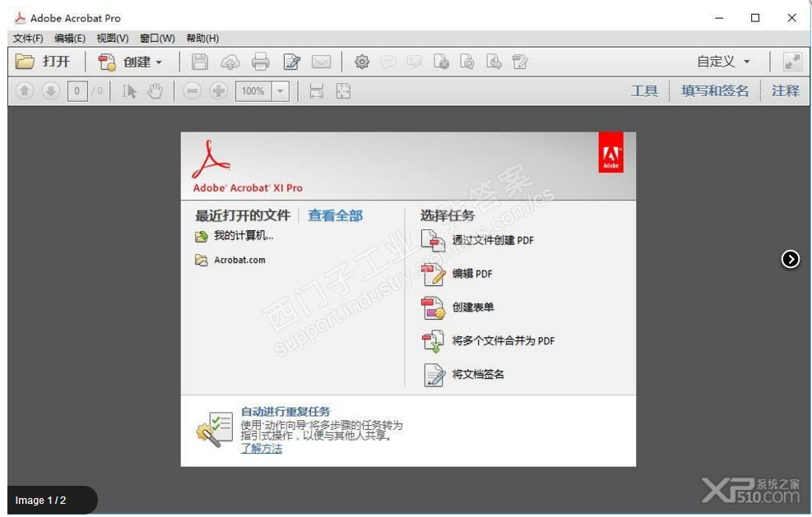Image resolution: width=812 pixels, height=517 pixels.
Task: Click the sticky note comment icon
Action: click(x=387, y=62)
